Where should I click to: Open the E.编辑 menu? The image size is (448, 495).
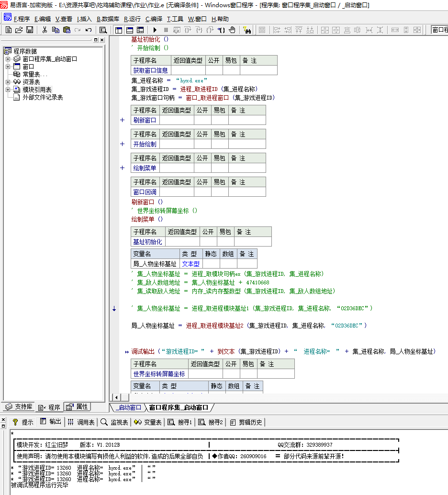42,19
